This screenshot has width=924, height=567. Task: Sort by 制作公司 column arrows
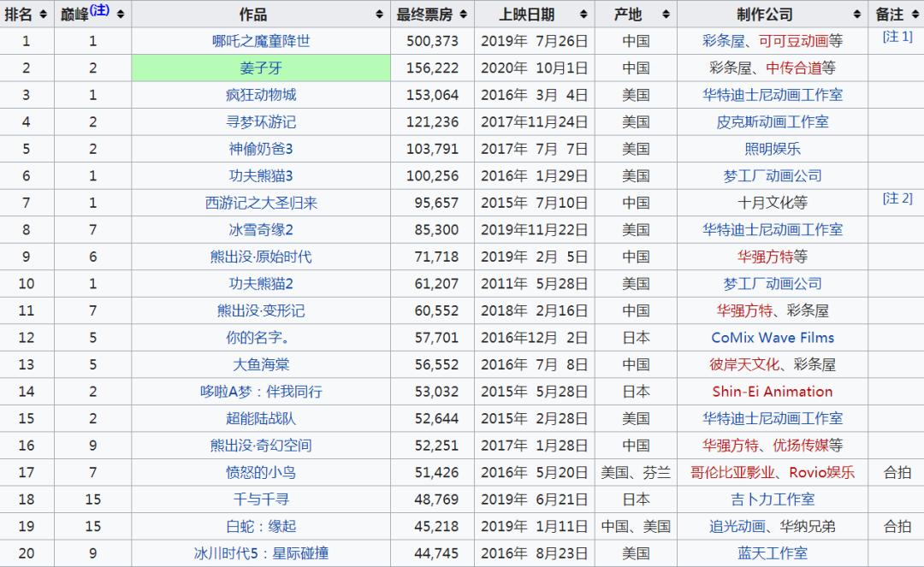tap(856, 15)
